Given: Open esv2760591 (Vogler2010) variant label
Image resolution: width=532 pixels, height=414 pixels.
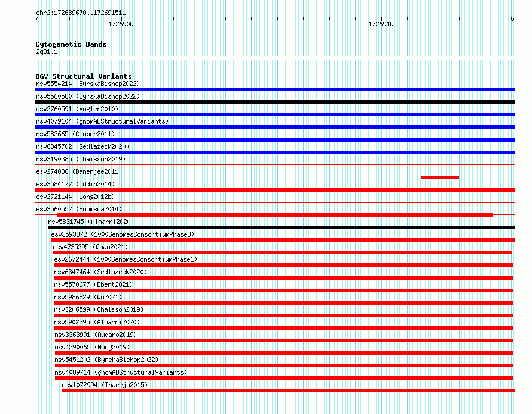Looking at the screenshot, I should coord(77,109).
